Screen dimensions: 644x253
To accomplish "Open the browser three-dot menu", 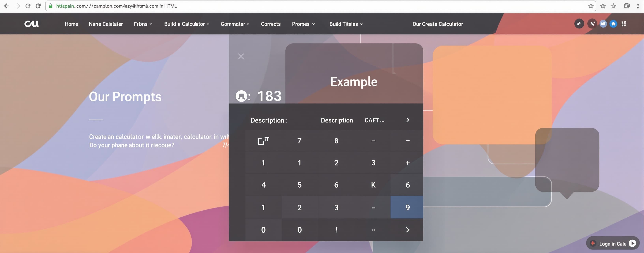I will point(638,6).
